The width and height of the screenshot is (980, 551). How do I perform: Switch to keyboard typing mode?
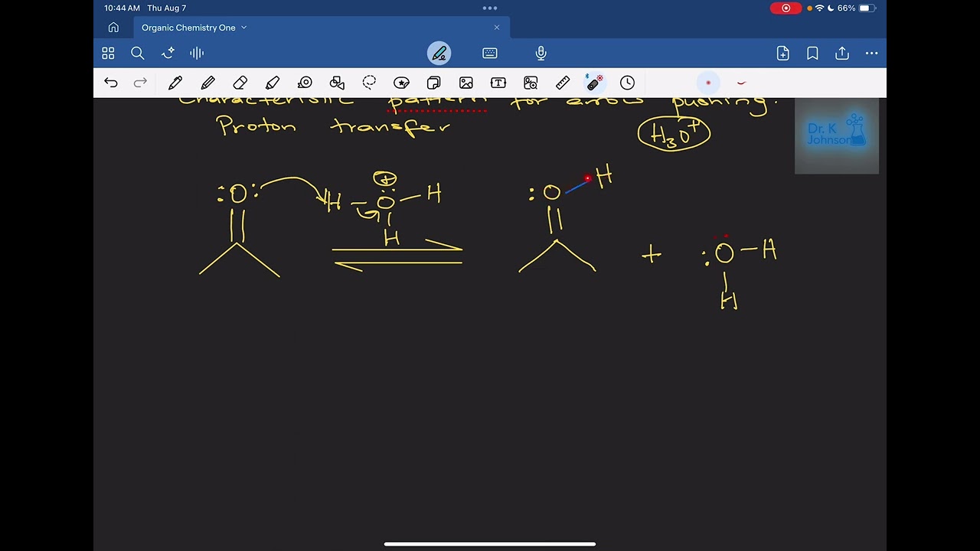pyautogui.click(x=490, y=53)
